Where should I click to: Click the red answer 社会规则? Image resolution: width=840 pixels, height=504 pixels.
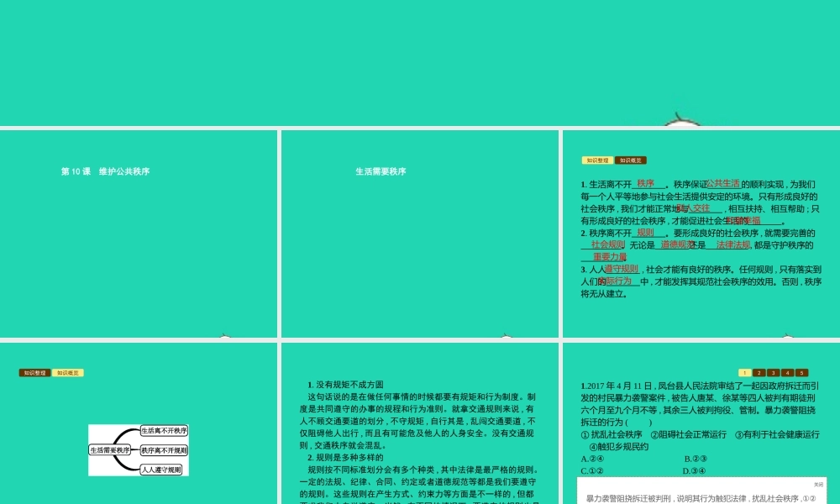[x=608, y=244]
